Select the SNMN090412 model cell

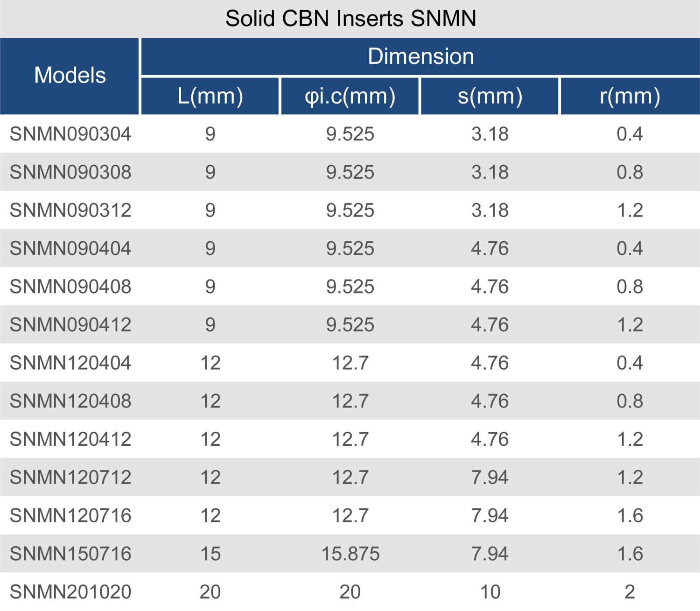[70, 325]
